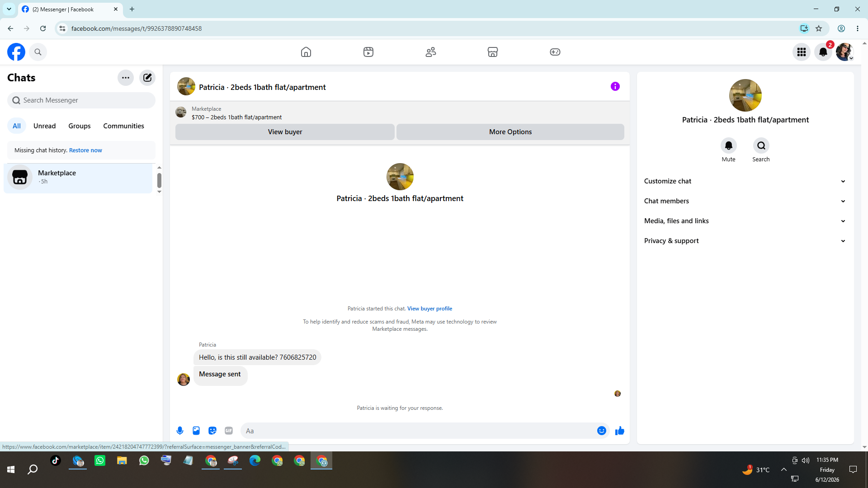Expand the Customize chat section

point(745,181)
